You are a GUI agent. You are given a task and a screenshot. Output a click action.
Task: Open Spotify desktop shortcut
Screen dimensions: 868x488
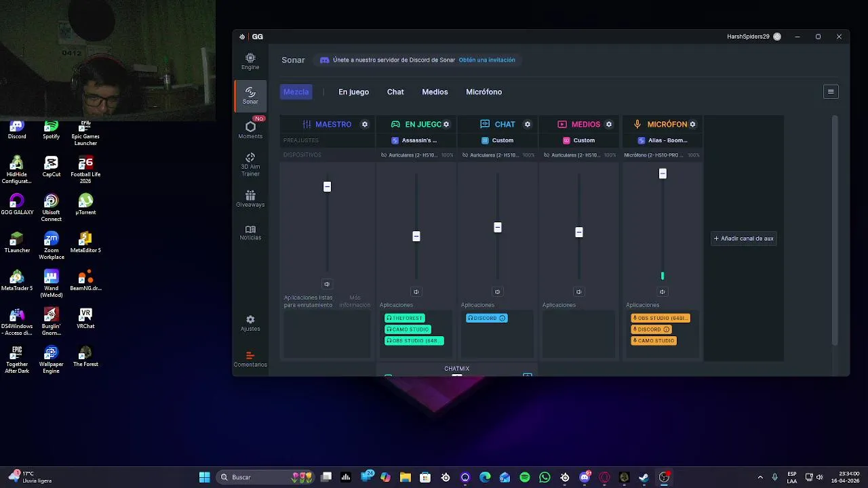[x=51, y=130]
